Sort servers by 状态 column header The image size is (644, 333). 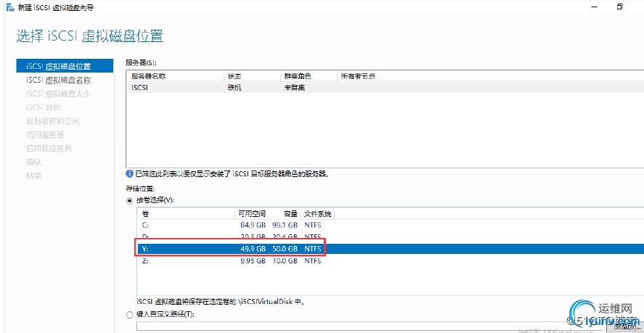(x=252, y=76)
